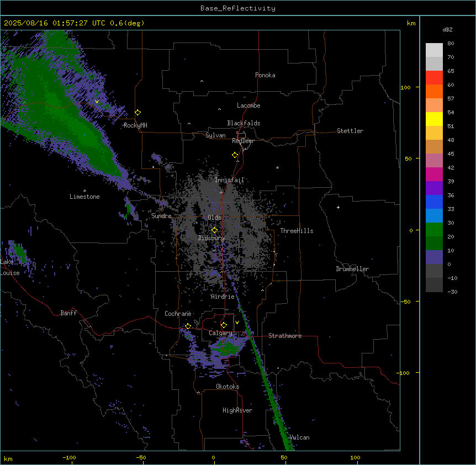Select the blue 33-36 dBZ legend swatch
This screenshot has width=476, height=465.
tap(434, 202)
